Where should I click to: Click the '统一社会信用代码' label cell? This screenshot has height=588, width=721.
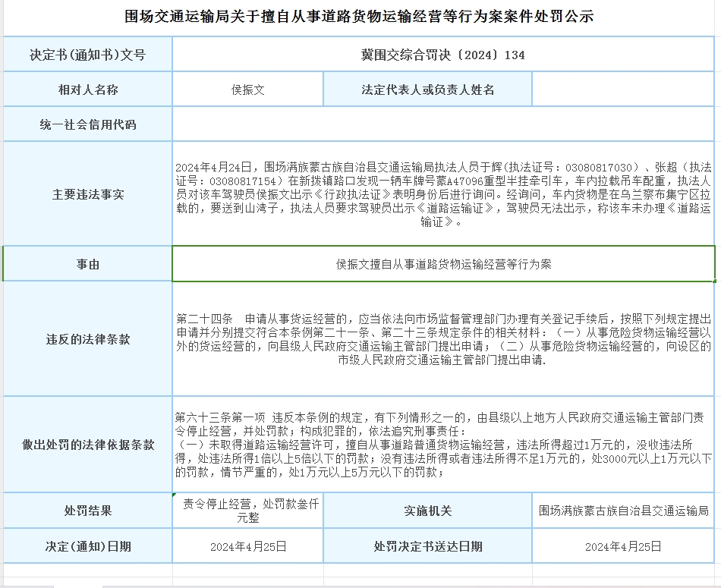(88, 124)
